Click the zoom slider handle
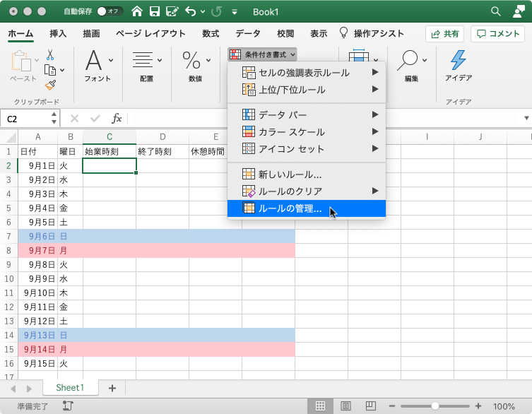Image resolution: width=532 pixels, height=414 pixels. click(x=435, y=406)
